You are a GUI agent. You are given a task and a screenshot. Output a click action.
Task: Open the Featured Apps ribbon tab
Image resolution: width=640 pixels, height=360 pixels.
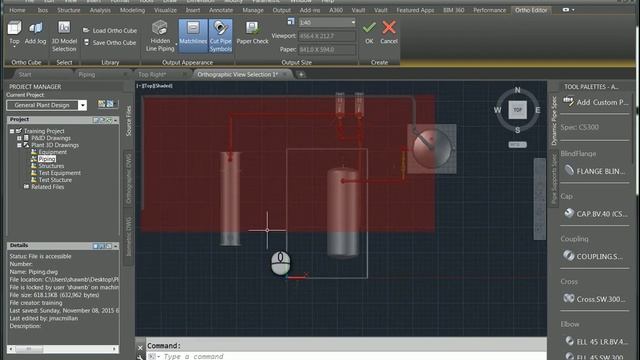coord(415,10)
